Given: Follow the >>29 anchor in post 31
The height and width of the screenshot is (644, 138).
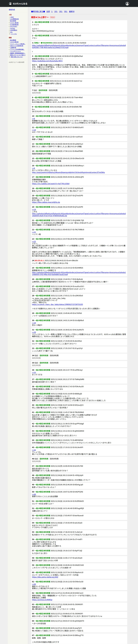Looking at the screenshot, I should click(x=34, y=332).
